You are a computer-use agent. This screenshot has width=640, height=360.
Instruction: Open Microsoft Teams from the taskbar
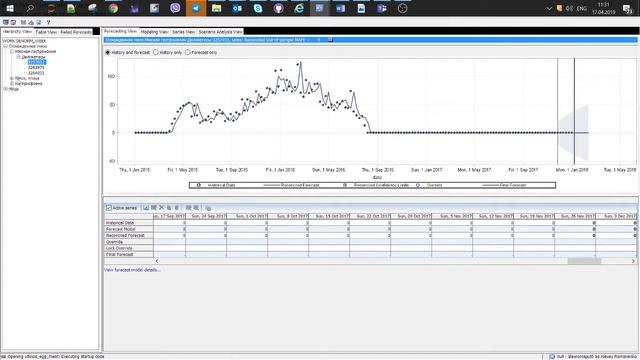382,8
